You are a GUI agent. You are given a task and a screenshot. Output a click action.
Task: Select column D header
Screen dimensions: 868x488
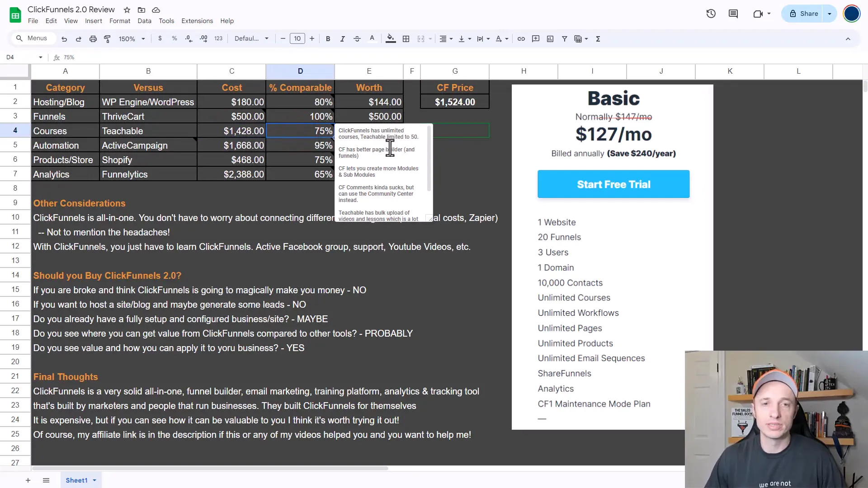[300, 71]
